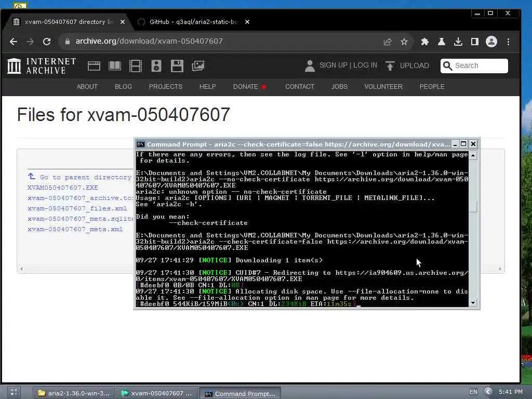
Task: Click the search magnifier icon
Action: pyautogui.click(x=447, y=66)
